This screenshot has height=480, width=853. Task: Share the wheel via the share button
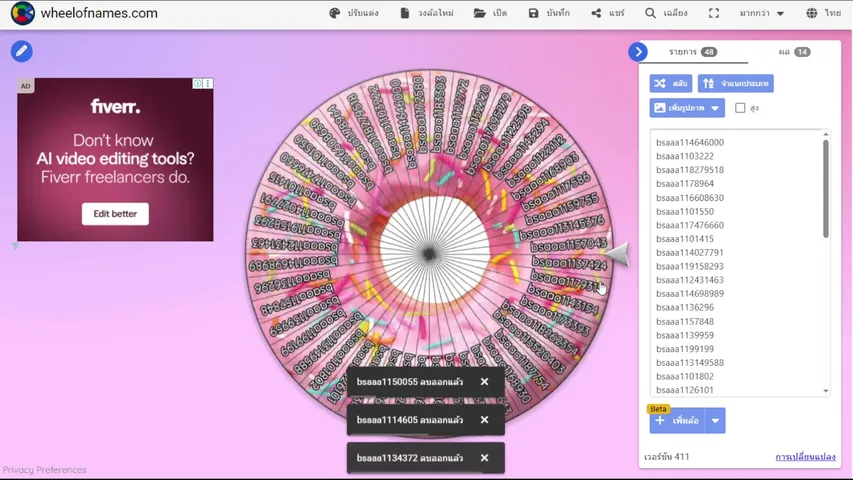click(608, 13)
